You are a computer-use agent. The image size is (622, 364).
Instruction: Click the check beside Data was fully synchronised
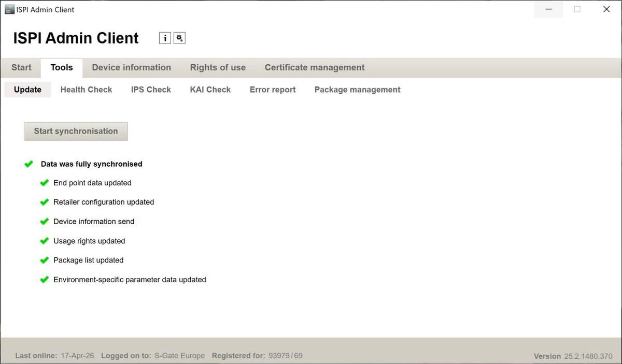(x=29, y=164)
